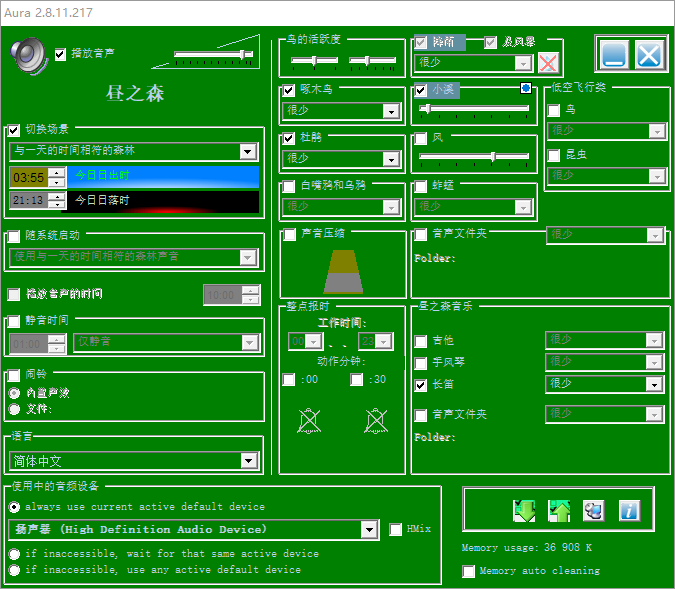The image size is (675, 589).
Task: Click the 今日日出时 blue bar
Action: (163, 177)
